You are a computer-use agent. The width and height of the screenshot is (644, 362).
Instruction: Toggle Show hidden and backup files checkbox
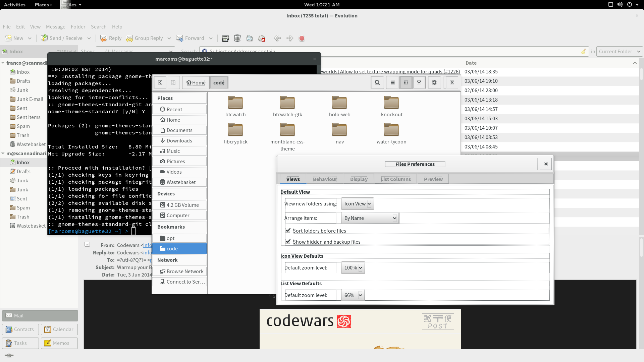(x=288, y=242)
